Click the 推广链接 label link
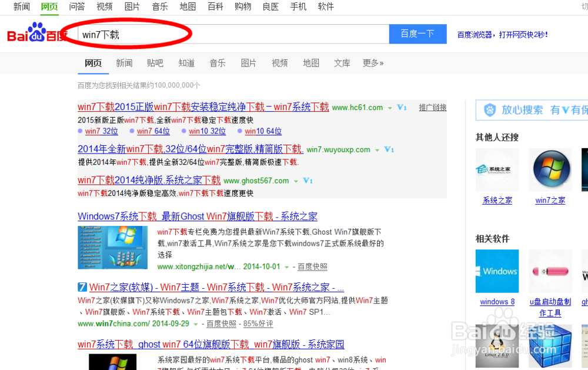The image size is (588, 370). (x=433, y=108)
